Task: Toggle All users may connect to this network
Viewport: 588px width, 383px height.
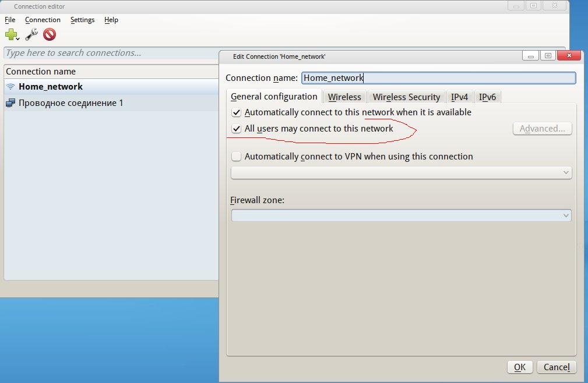Action: (x=236, y=129)
